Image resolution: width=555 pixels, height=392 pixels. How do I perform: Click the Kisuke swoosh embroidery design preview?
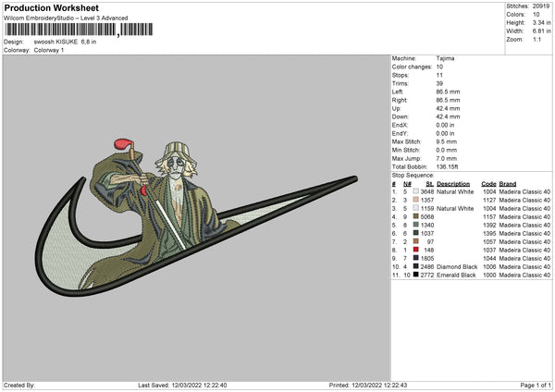196,217
